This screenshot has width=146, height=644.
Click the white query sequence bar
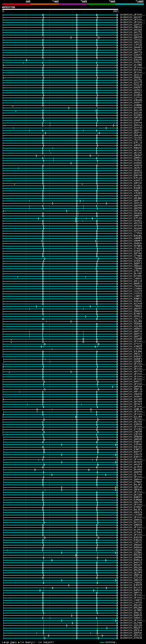60,10
